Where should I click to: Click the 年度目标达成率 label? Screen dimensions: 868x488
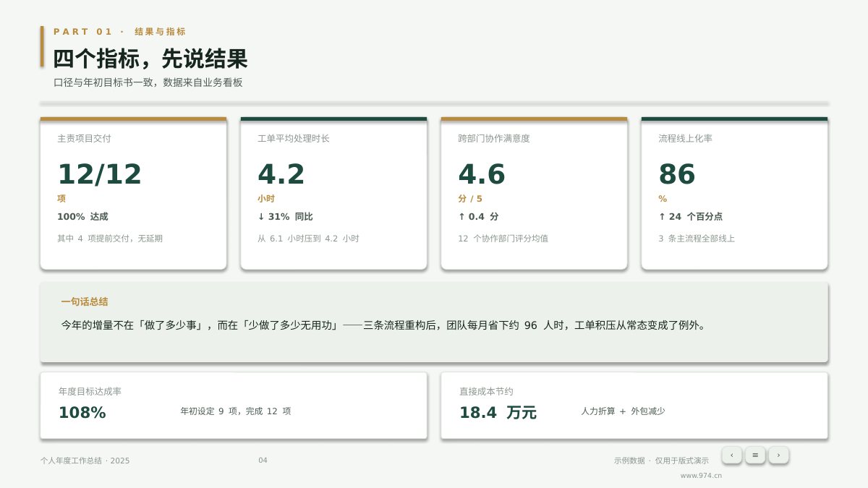pyautogui.click(x=90, y=391)
